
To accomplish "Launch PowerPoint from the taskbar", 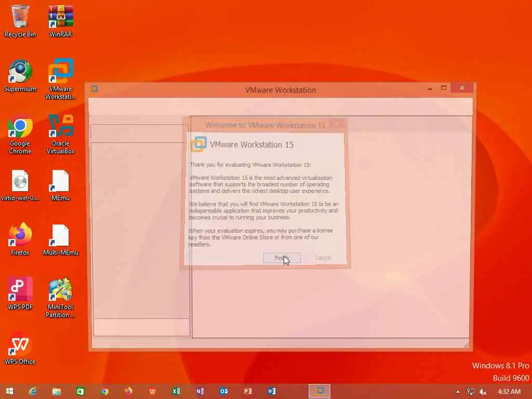I will 248,391.
